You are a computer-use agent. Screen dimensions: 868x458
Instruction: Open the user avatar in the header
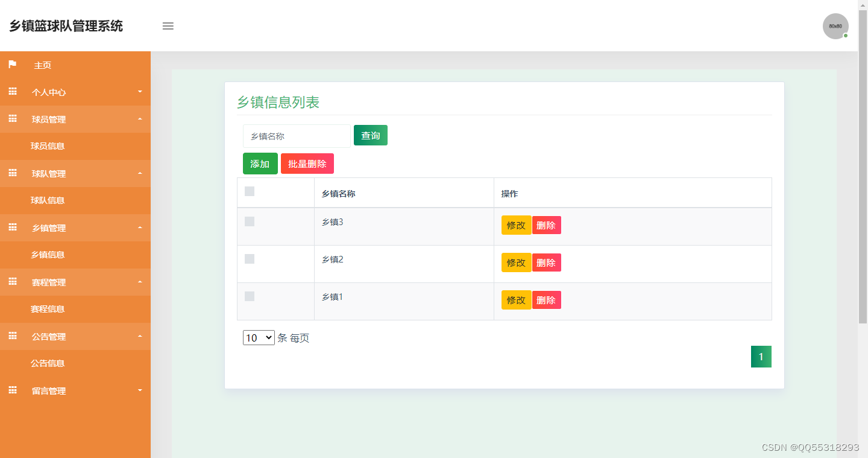(835, 26)
